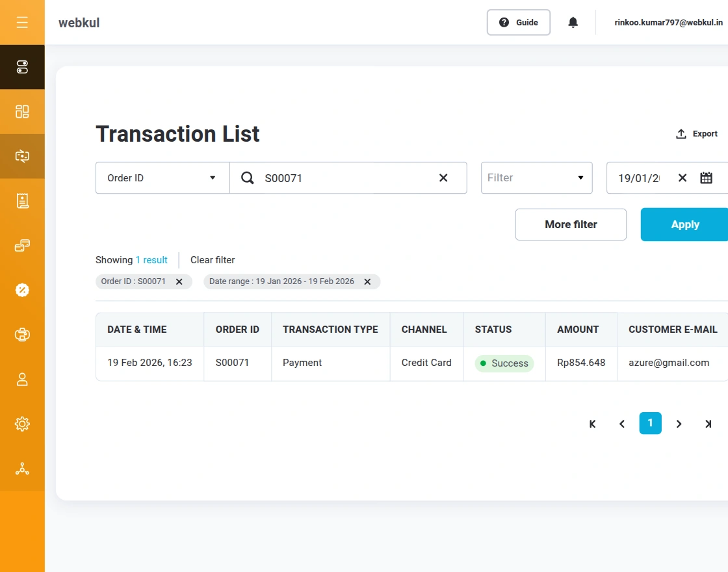Select the Discount badge icon in sidebar

22,290
